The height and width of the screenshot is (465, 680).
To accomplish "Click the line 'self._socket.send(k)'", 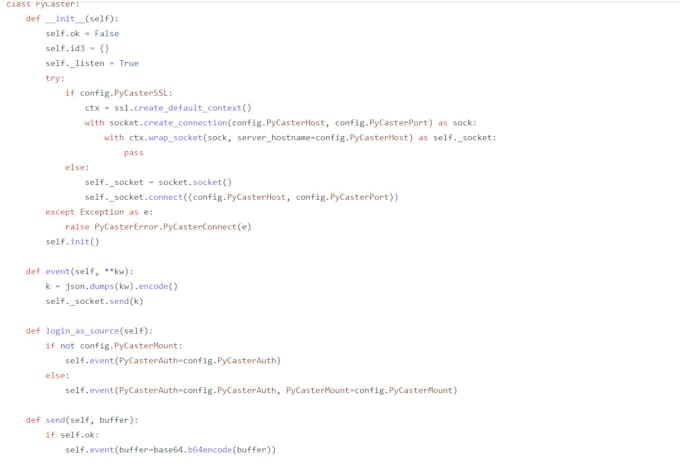I will pyautogui.click(x=95, y=301).
